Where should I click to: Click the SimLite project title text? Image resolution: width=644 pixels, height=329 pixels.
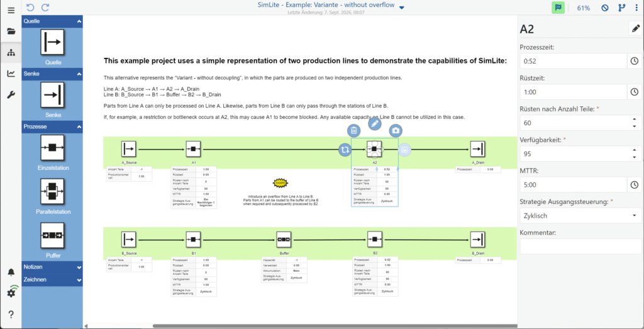tap(326, 6)
